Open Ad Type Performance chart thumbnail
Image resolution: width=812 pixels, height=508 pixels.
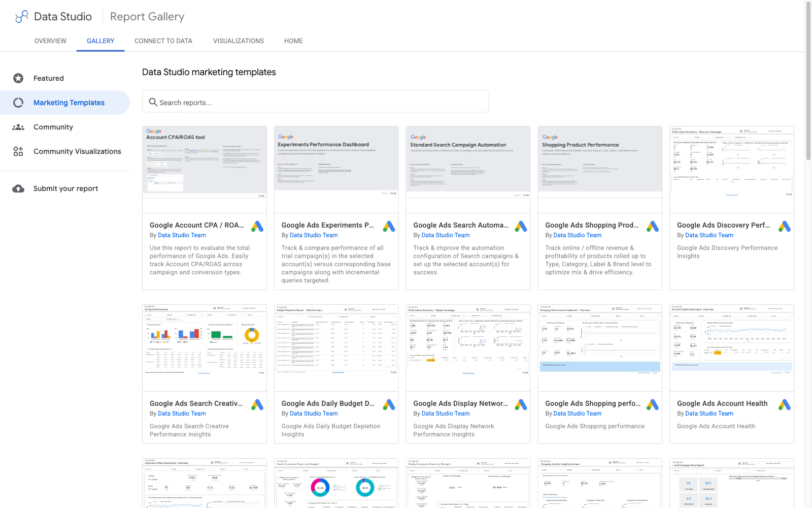click(205, 348)
